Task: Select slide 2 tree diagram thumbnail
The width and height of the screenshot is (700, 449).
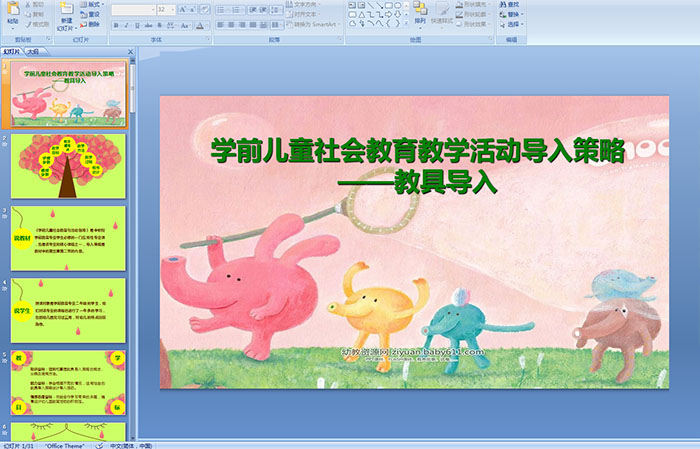Action: [x=68, y=166]
